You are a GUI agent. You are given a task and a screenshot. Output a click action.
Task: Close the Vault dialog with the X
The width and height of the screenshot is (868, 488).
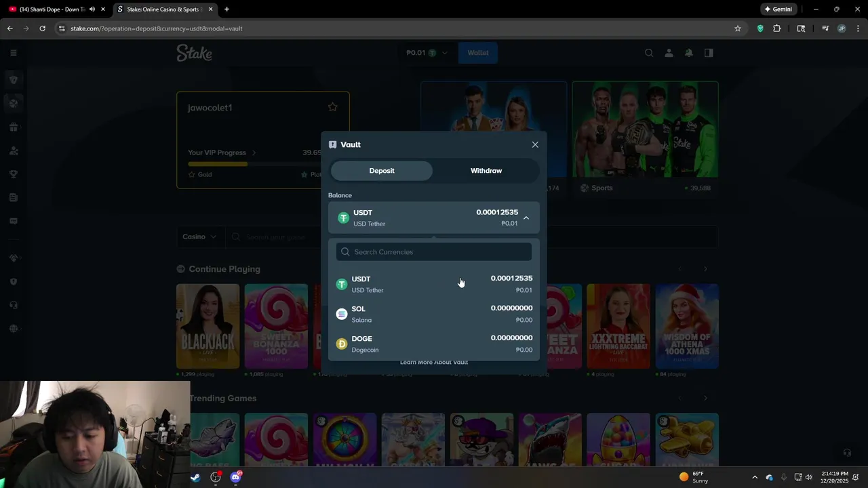(535, 144)
